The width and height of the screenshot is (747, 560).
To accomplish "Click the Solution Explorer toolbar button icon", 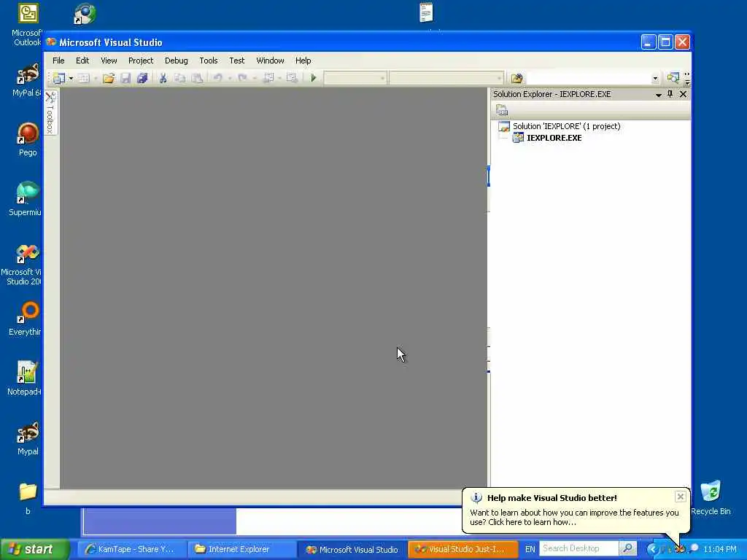I will coord(673,78).
